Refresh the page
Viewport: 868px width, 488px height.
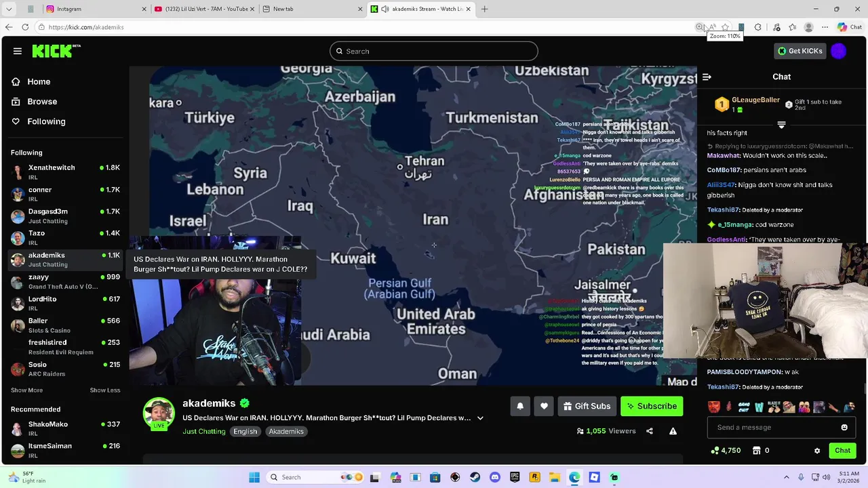point(25,27)
